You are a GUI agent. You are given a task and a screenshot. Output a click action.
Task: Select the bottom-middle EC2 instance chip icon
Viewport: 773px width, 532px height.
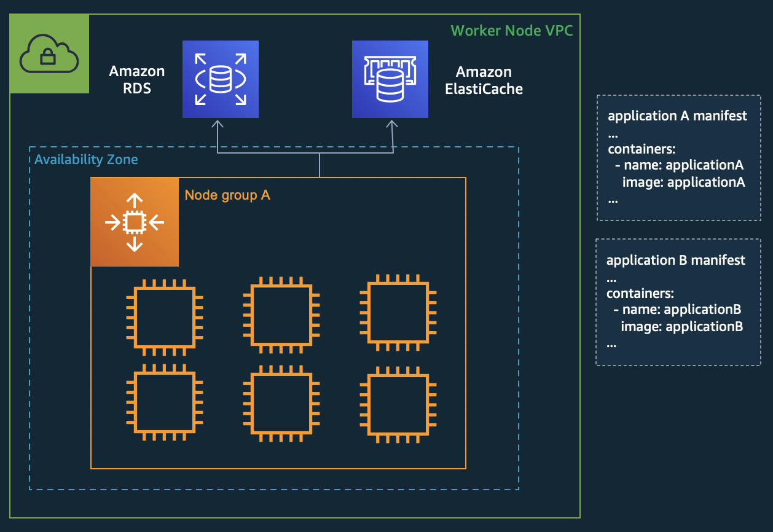tap(281, 404)
